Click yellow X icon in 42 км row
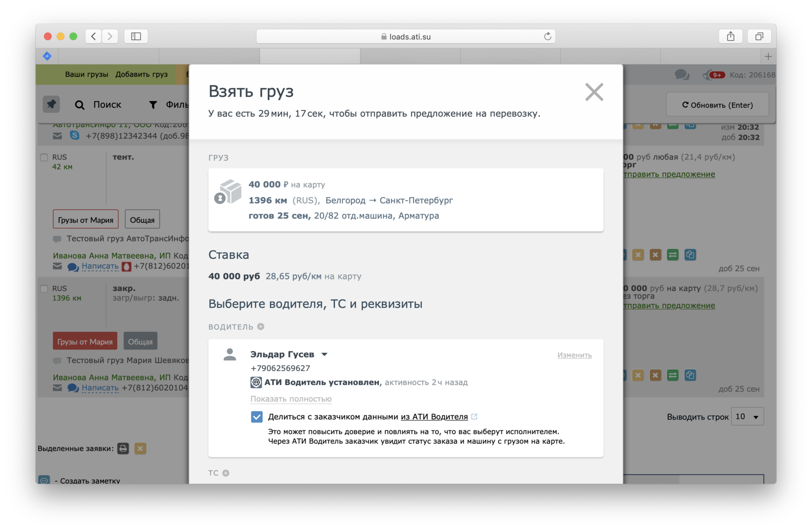812x531 pixels. pyautogui.click(x=638, y=254)
